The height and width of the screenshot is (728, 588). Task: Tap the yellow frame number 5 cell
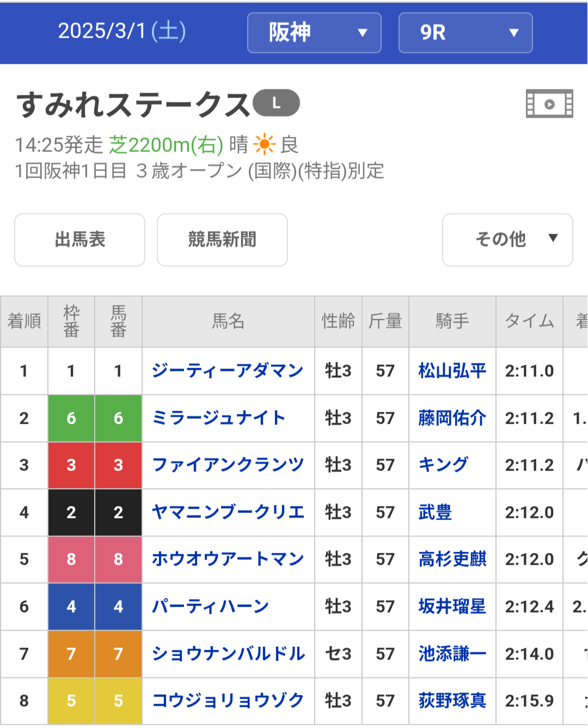pos(71,701)
